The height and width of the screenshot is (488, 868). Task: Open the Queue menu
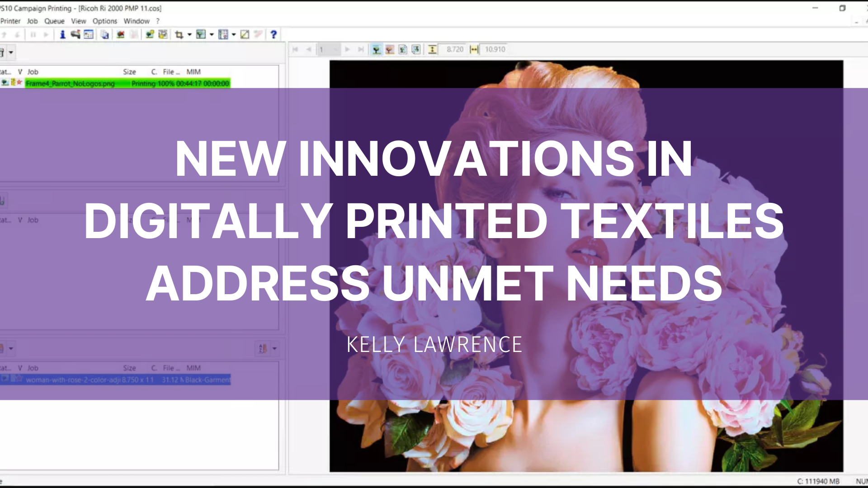click(54, 21)
